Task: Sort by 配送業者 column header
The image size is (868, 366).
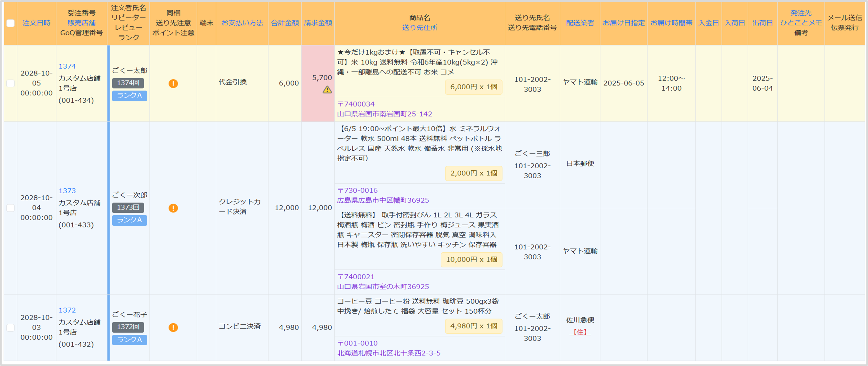Action: tap(580, 23)
